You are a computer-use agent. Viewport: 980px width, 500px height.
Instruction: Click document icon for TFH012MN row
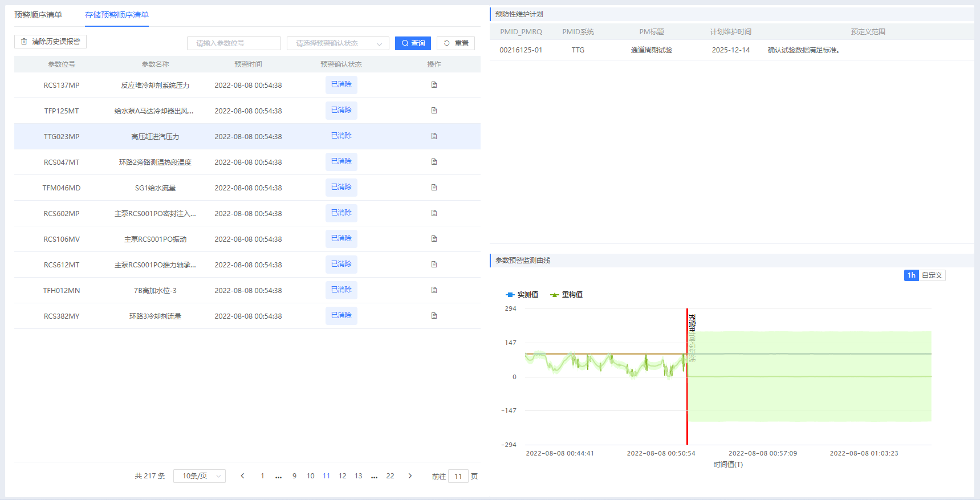click(x=434, y=290)
